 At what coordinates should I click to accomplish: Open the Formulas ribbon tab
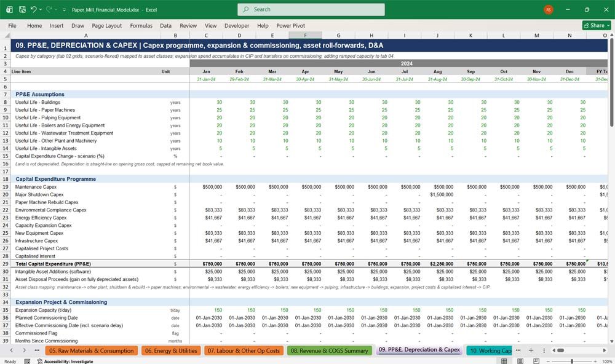coord(141,25)
